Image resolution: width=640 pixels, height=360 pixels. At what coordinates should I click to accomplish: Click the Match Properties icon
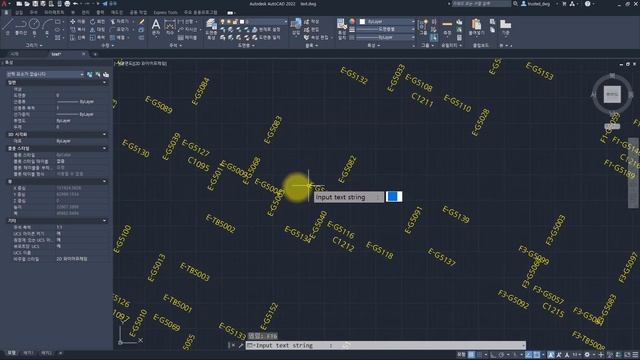(342, 28)
